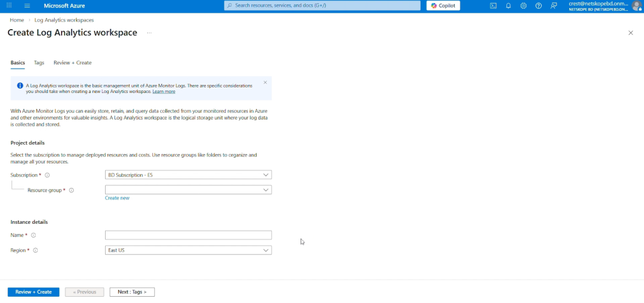Open the Learn more link
The height and width of the screenshot is (303, 644).
(164, 92)
